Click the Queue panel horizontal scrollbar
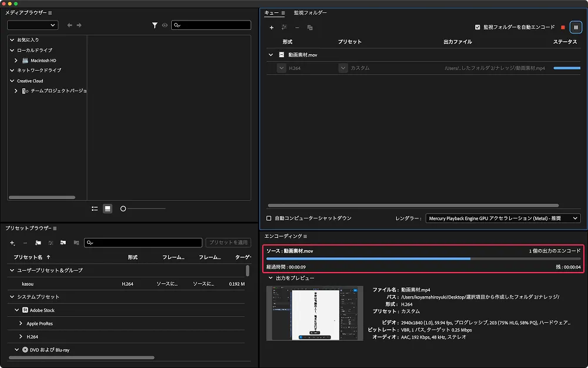 413,205
